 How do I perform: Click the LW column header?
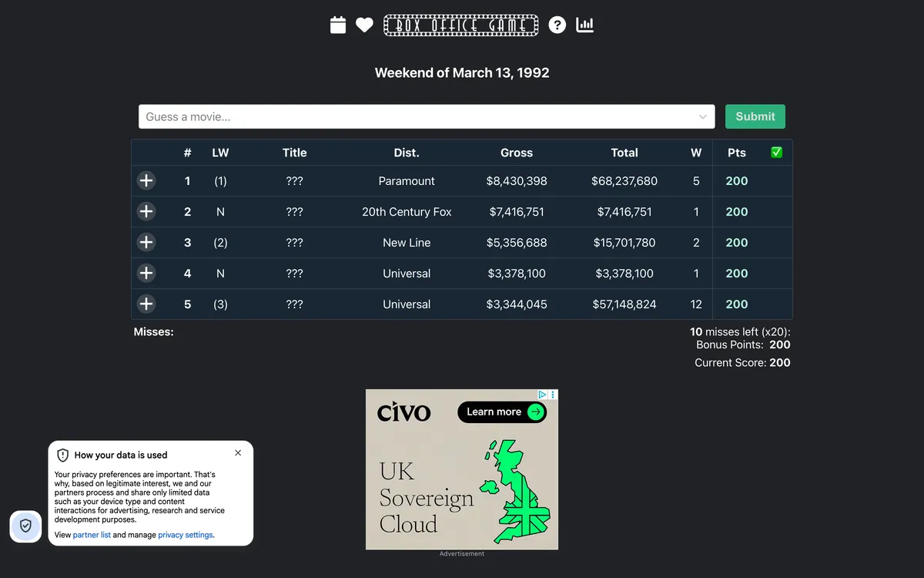(x=220, y=153)
